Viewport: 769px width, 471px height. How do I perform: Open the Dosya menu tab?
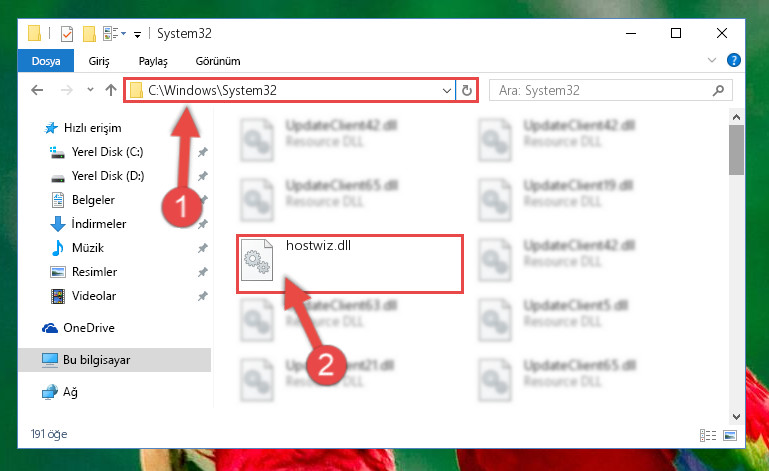(46, 61)
